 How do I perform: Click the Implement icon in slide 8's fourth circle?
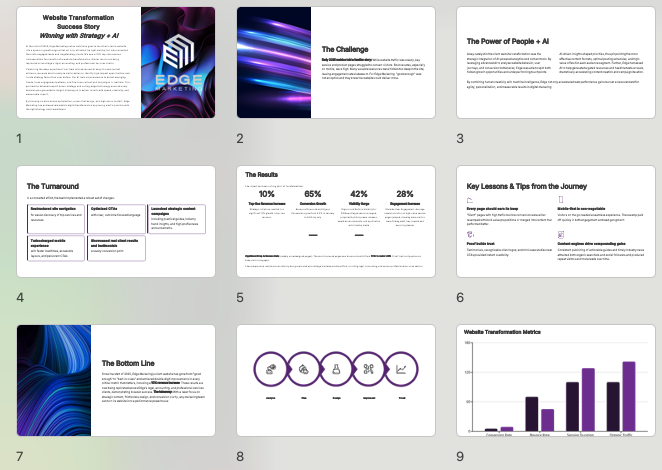[x=369, y=369]
